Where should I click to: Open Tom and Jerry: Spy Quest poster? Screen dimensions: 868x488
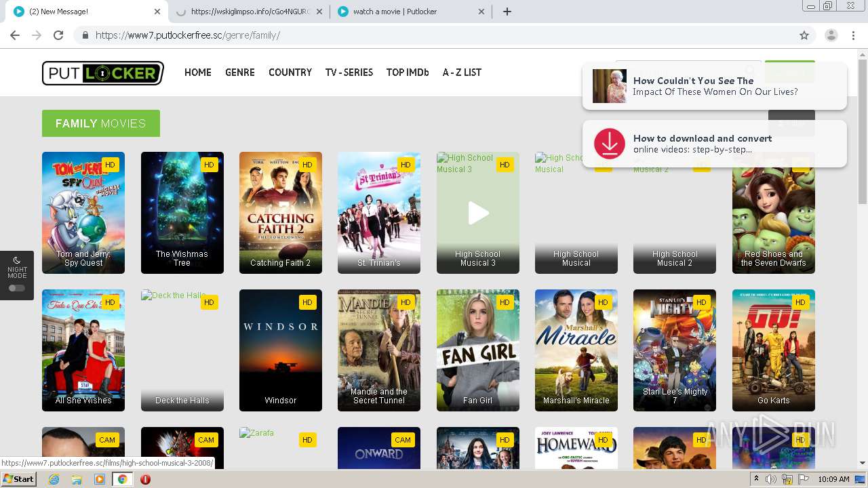(83, 213)
